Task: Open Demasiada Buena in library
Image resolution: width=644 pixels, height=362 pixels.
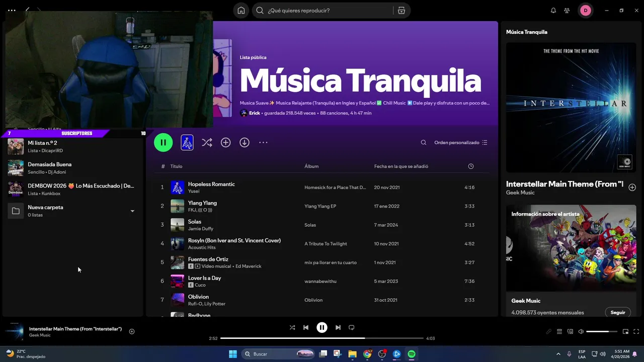Action: 73,168
